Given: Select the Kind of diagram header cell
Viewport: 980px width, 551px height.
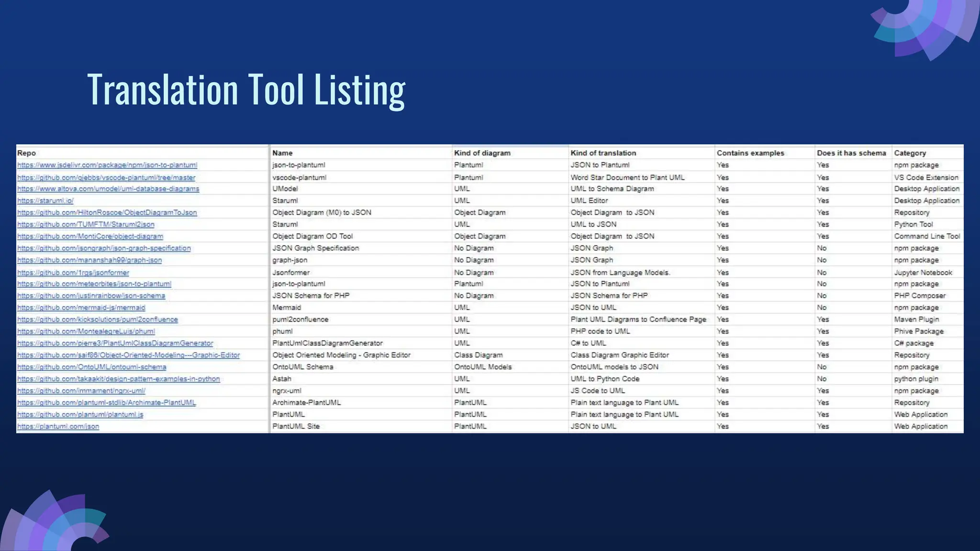Looking at the screenshot, I should [x=482, y=153].
